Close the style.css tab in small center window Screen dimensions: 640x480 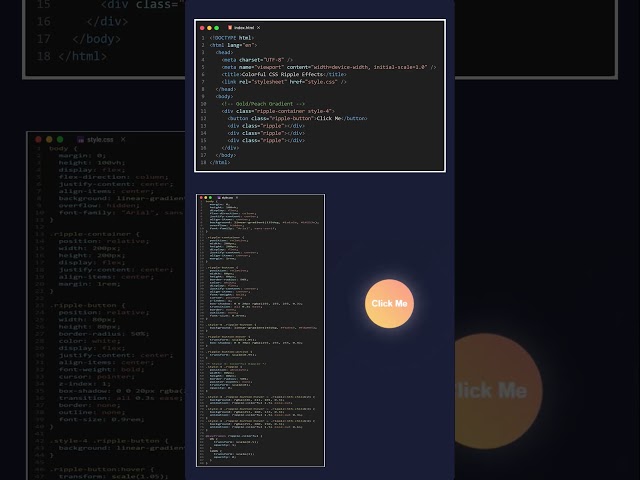pos(237,198)
